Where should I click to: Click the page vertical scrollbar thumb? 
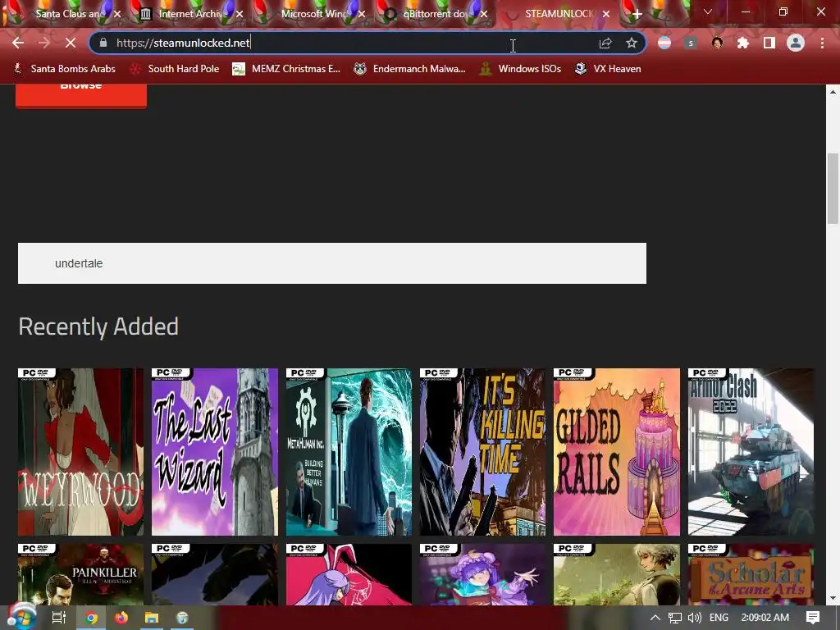coord(833,188)
